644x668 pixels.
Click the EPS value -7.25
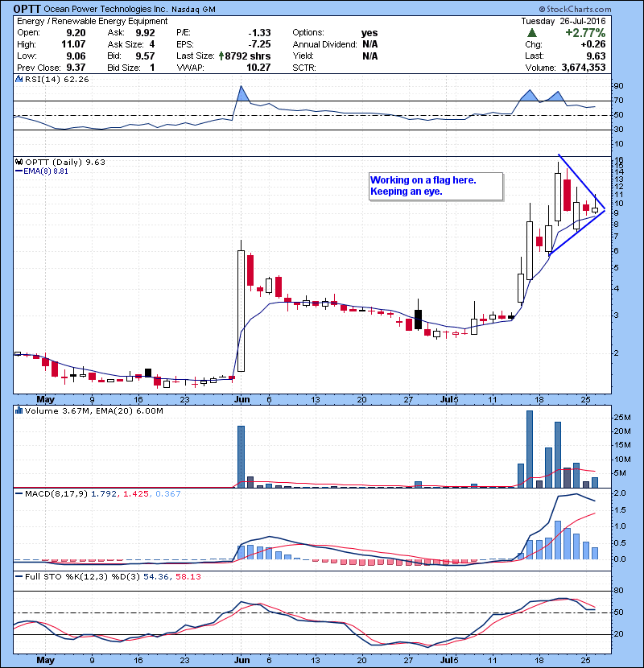tap(259, 44)
